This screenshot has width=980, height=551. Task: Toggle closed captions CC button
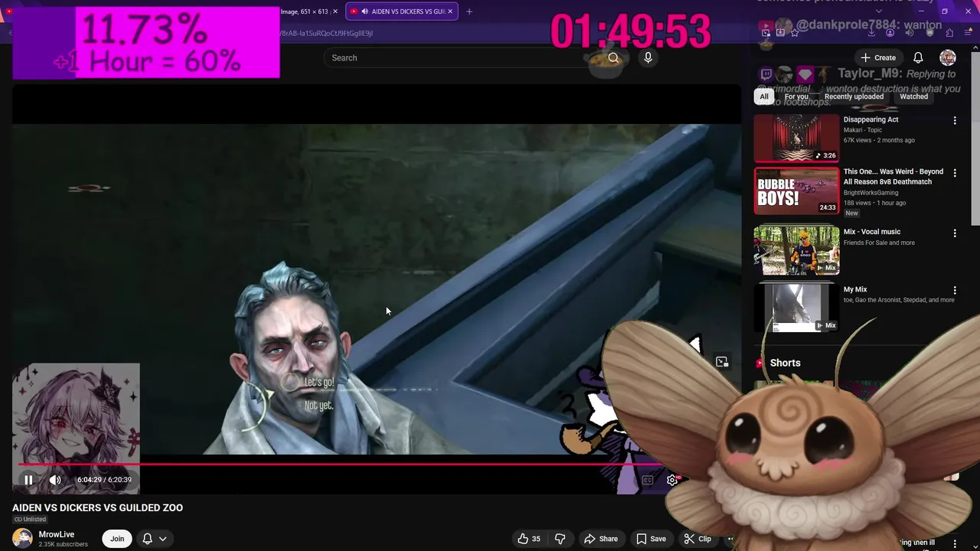point(648,480)
